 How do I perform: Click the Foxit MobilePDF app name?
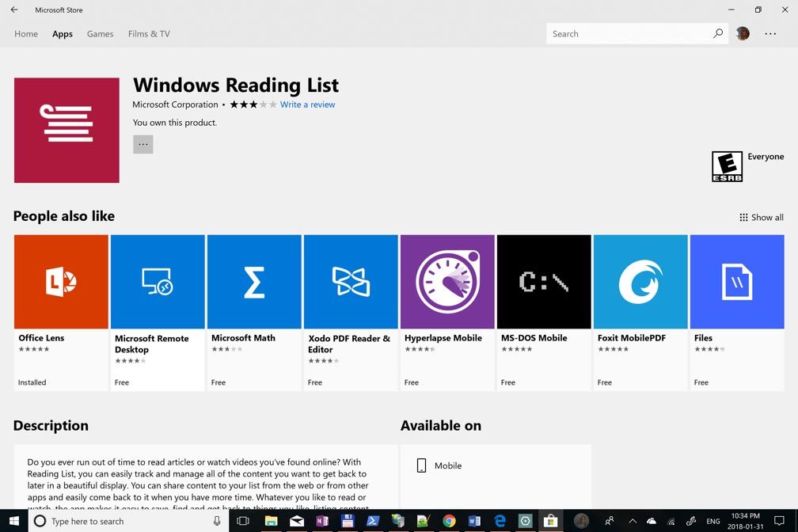coord(632,338)
